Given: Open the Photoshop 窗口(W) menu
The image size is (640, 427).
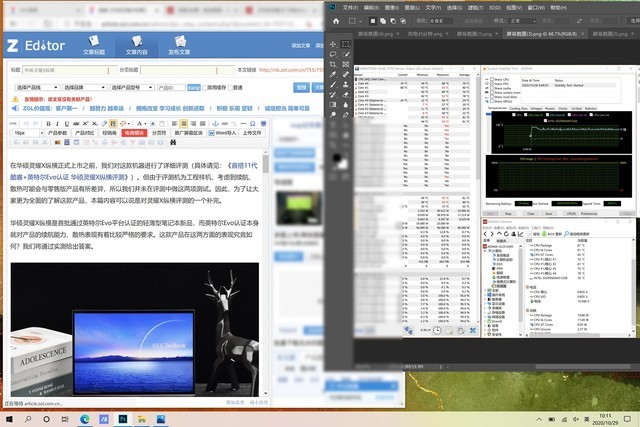Looking at the screenshot, I should click(x=536, y=7).
